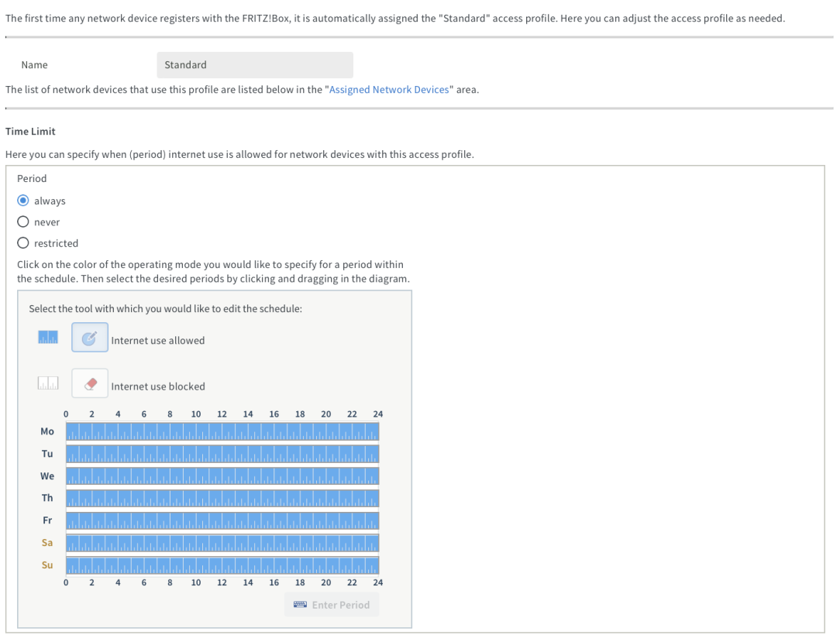Screen dimensions: 840x635
Task: Choose the never period option
Action: pyautogui.click(x=23, y=221)
